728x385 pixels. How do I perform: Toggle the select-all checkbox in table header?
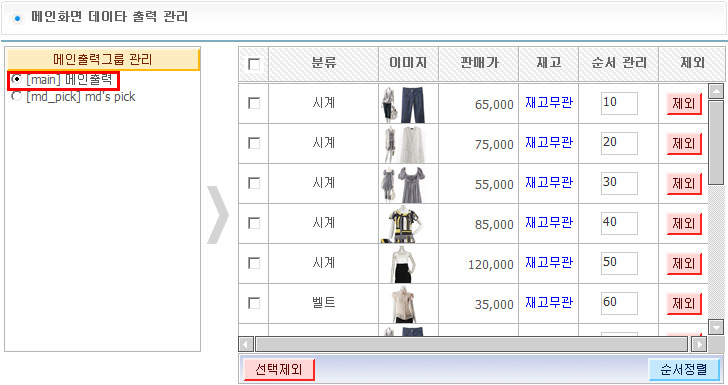(x=254, y=64)
